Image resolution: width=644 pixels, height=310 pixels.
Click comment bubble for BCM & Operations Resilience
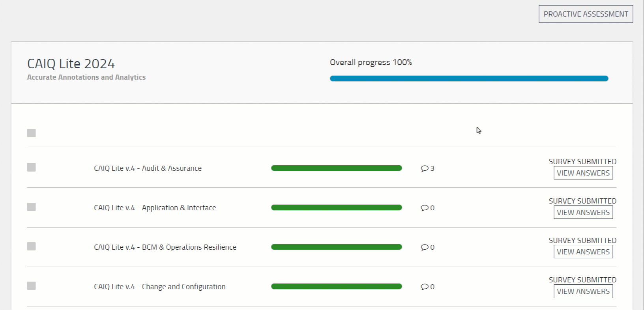coord(425,247)
